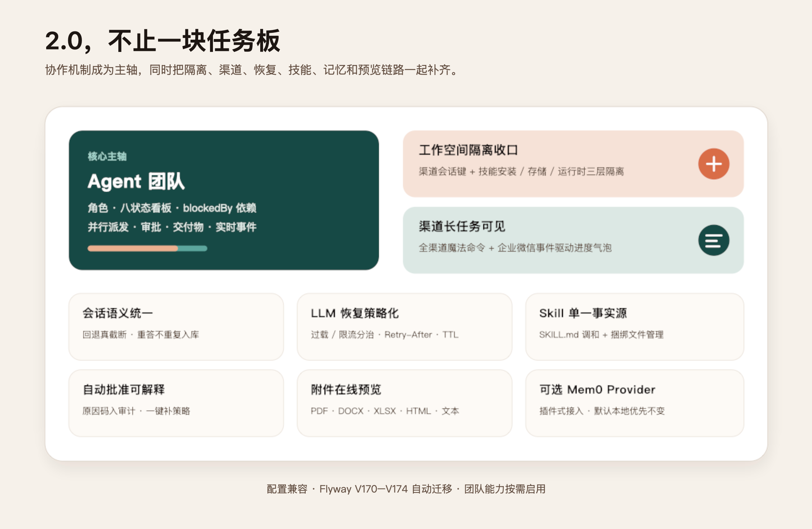812x529 pixels.
Task: Click the 渠道长任务可见 card title
Action: coord(462,226)
